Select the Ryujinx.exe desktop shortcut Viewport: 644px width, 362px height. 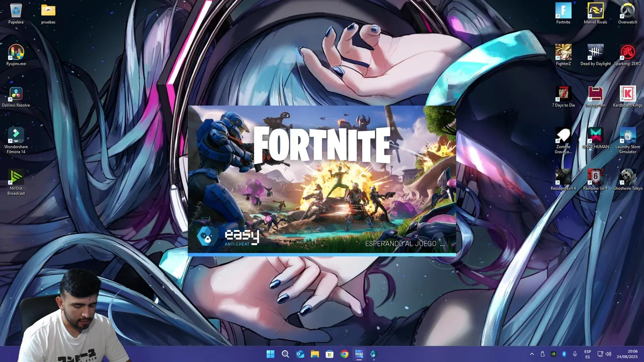click(16, 55)
